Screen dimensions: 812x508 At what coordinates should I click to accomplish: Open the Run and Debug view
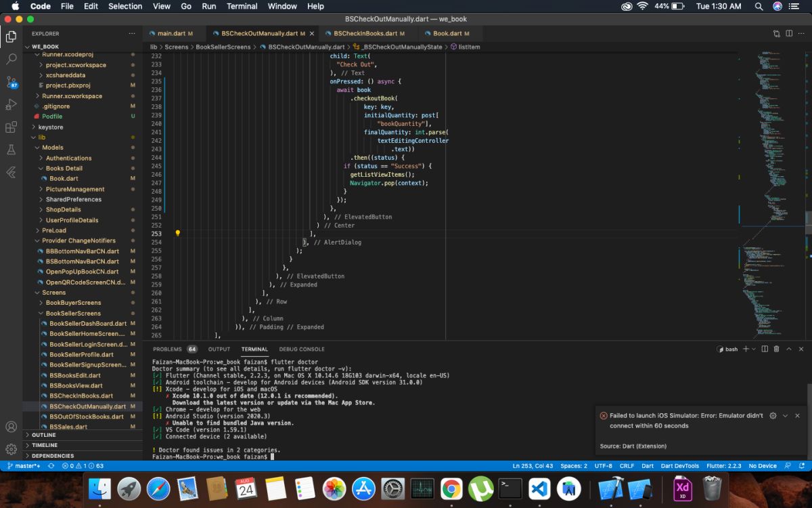coord(11,104)
